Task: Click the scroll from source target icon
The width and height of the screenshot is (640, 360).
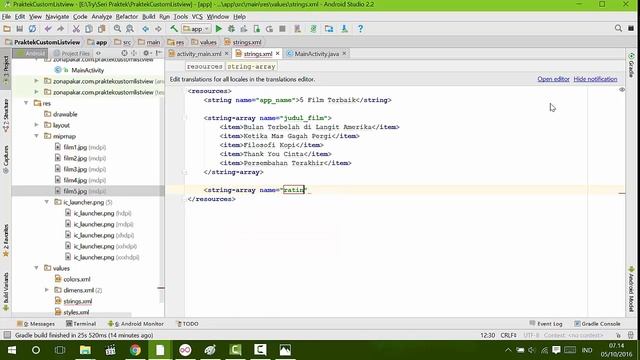Action: (x=124, y=53)
